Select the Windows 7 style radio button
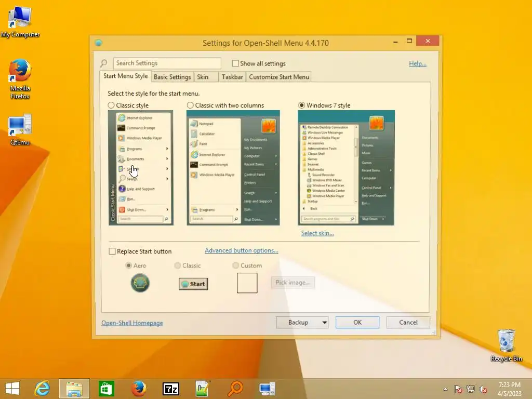 coord(301,105)
